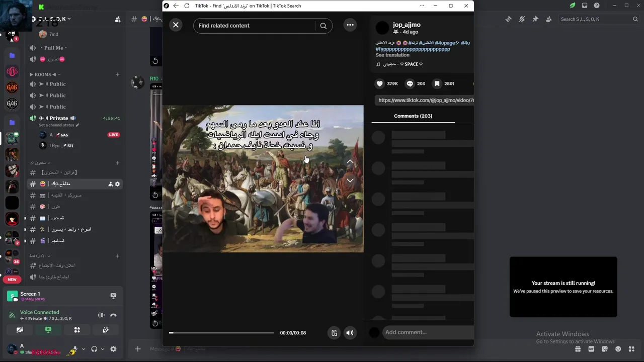
Task: Mute the TikTok video volume
Action: point(350,332)
